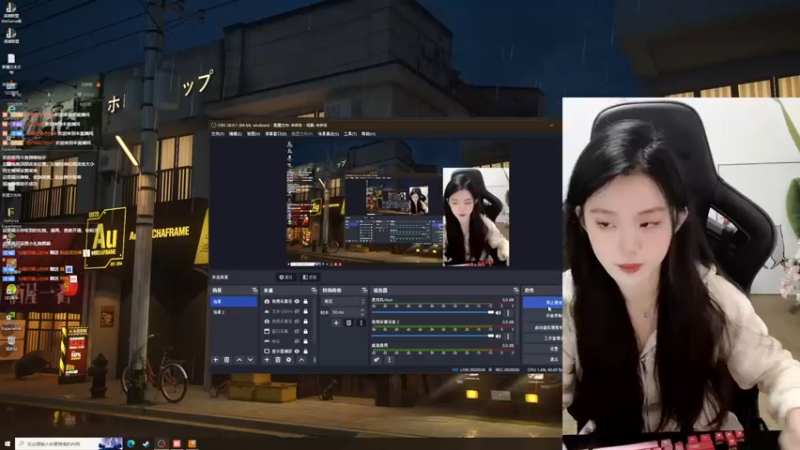Viewport: 800px width, 450px height.
Task: Pop out the Scene Transitions dock
Action: 364,290
